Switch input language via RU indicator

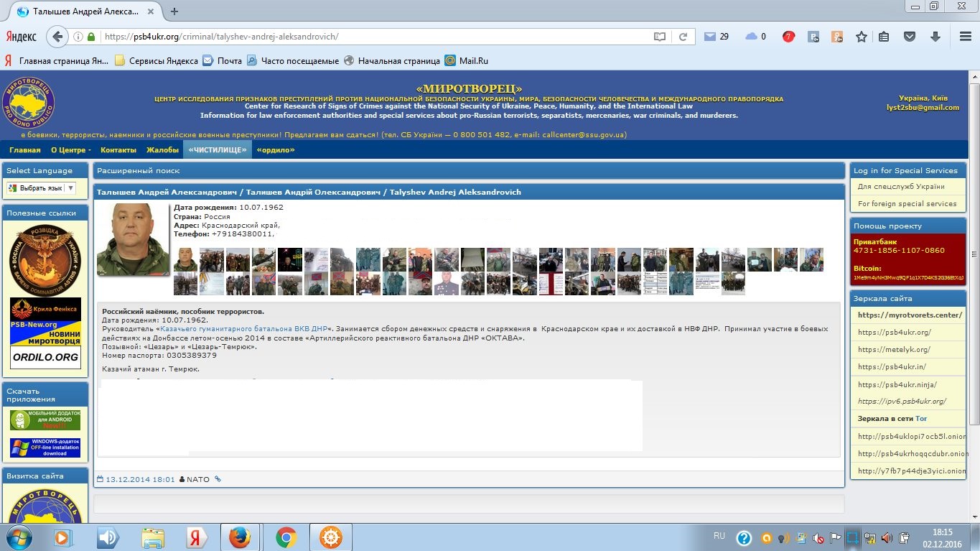coord(719,536)
